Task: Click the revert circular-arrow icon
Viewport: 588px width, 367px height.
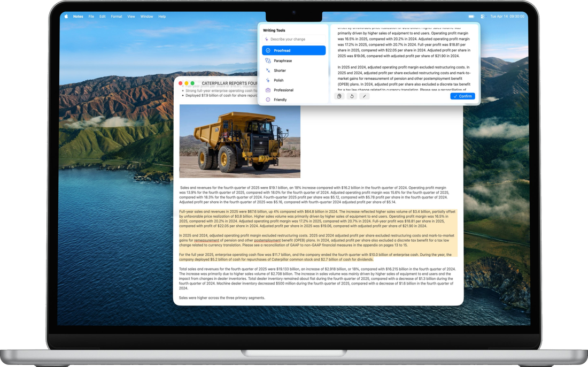Action: [x=352, y=96]
